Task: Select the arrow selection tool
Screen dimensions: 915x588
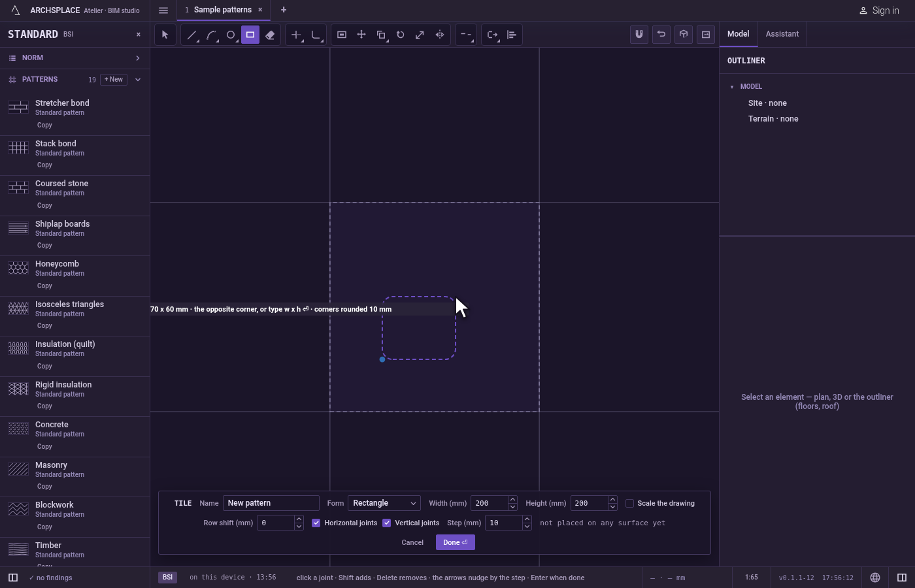Action: 165,35
